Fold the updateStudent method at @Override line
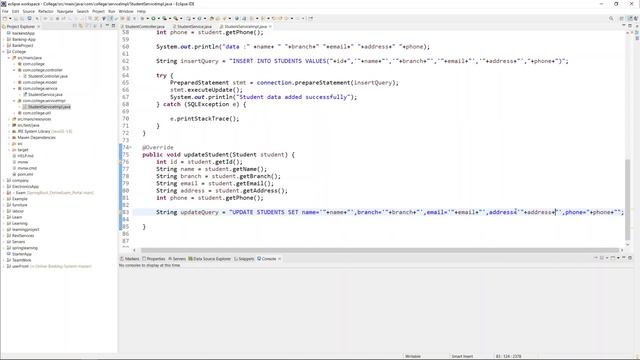The image size is (640, 360). (x=130, y=147)
